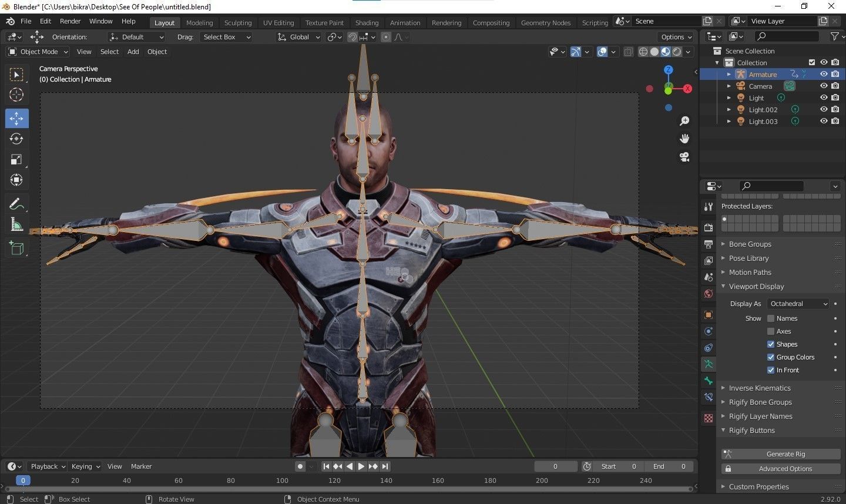This screenshot has height=504, width=846.
Task: Click the zoom viewport gizmo icon
Action: [x=684, y=121]
